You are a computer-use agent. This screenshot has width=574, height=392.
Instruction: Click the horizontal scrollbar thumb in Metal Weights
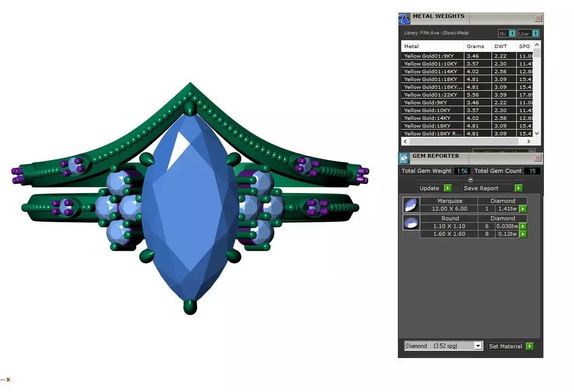pyautogui.click(x=463, y=141)
